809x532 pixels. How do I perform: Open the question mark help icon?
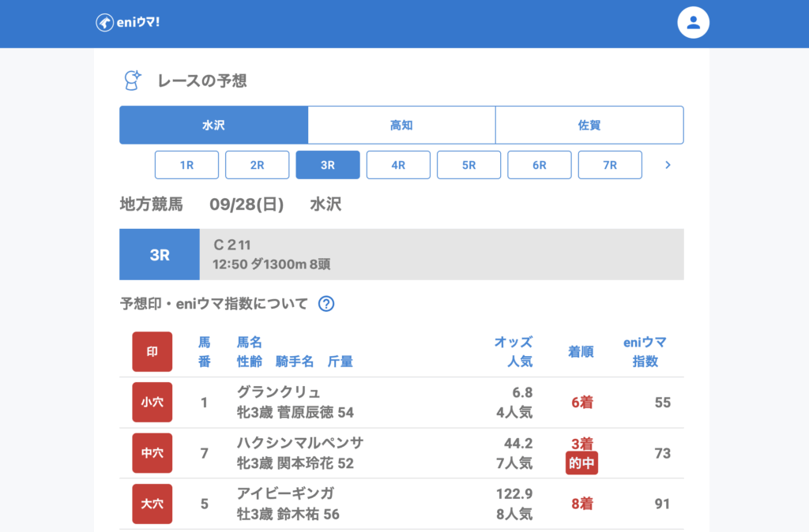click(325, 304)
